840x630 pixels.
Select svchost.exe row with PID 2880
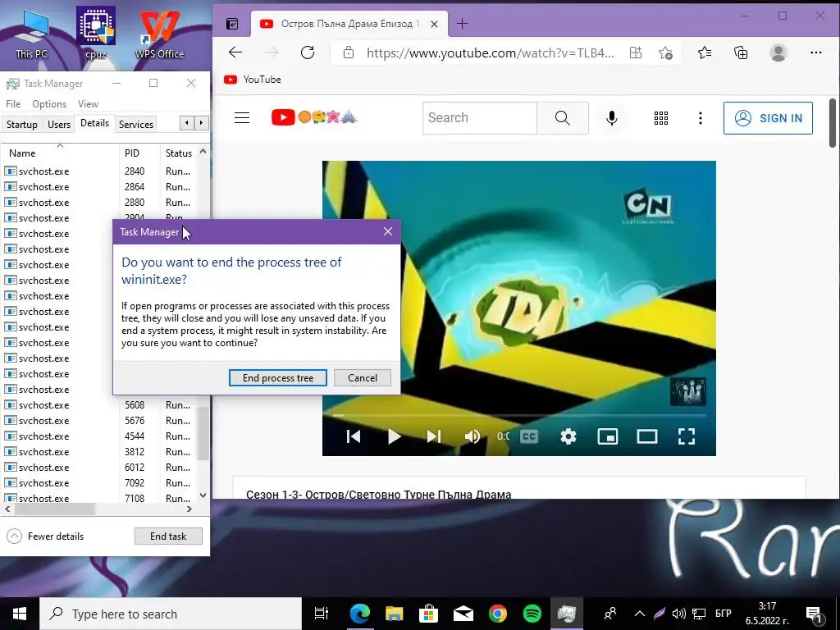coord(99,203)
